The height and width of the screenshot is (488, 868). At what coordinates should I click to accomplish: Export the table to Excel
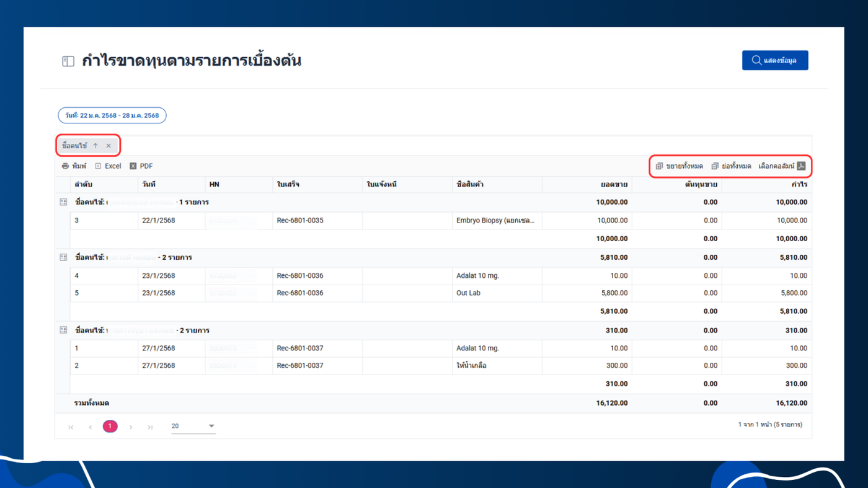click(x=108, y=166)
